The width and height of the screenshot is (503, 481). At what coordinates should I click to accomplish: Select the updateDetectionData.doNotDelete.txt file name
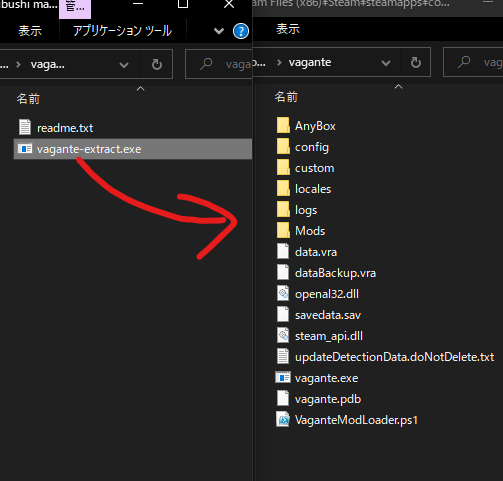(x=394, y=357)
